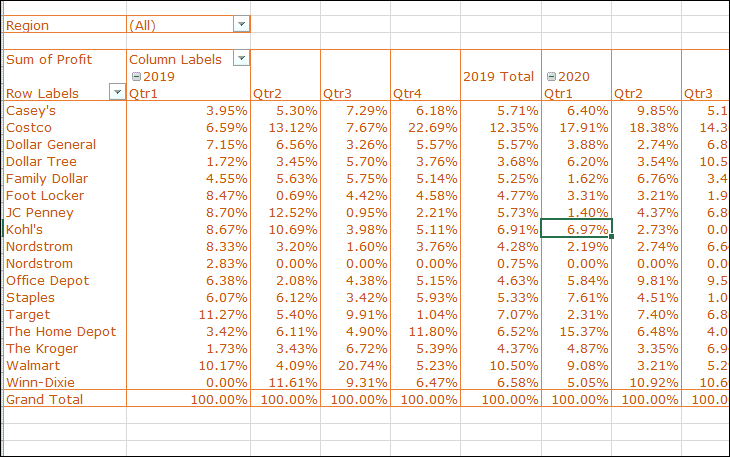Image resolution: width=730 pixels, height=457 pixels.
Task: Select Staples 2020 Qtr1 value 7.61%
Action: pyautogui.click(x=576, y=297)
